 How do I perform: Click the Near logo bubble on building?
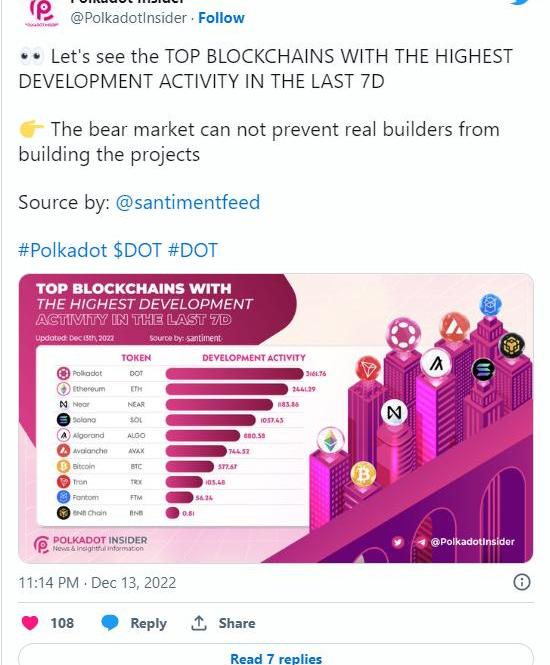point(394,413)
